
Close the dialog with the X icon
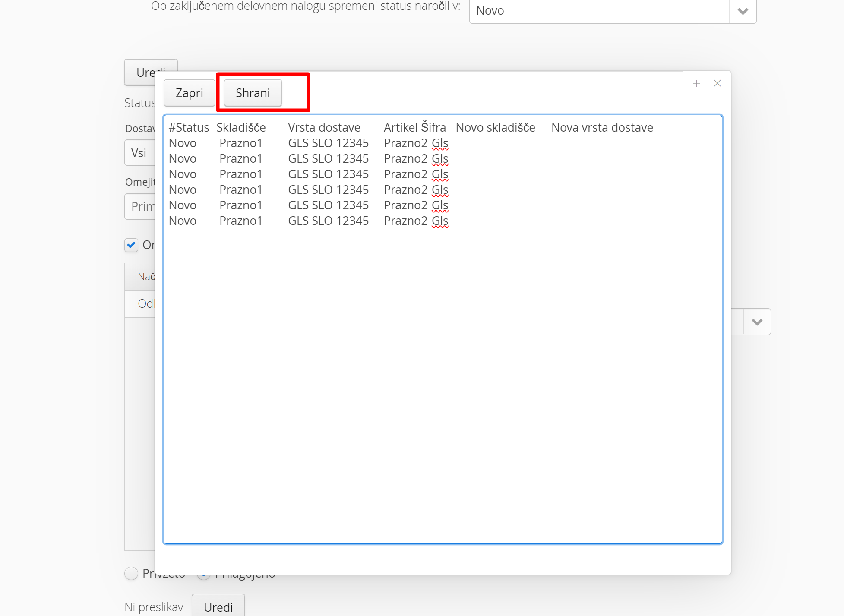point(718,83)
